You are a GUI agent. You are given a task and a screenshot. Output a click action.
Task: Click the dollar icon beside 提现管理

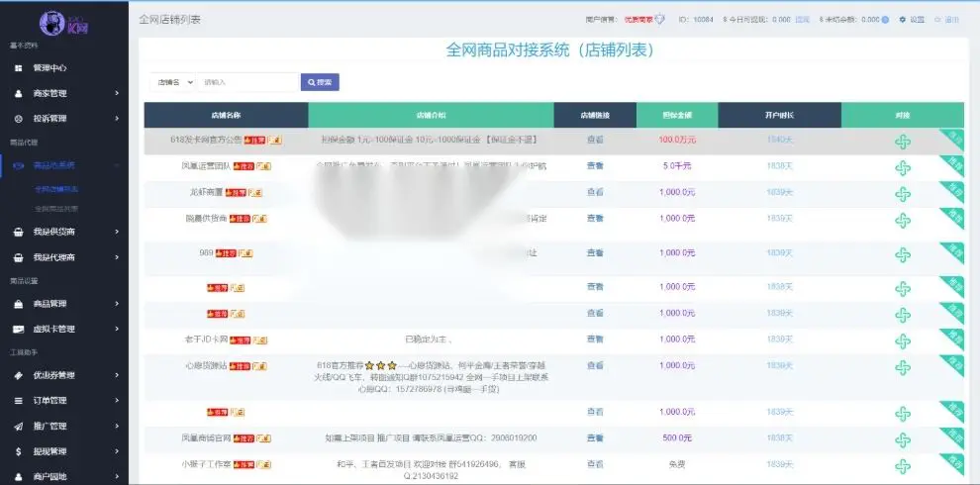[18, 451]
